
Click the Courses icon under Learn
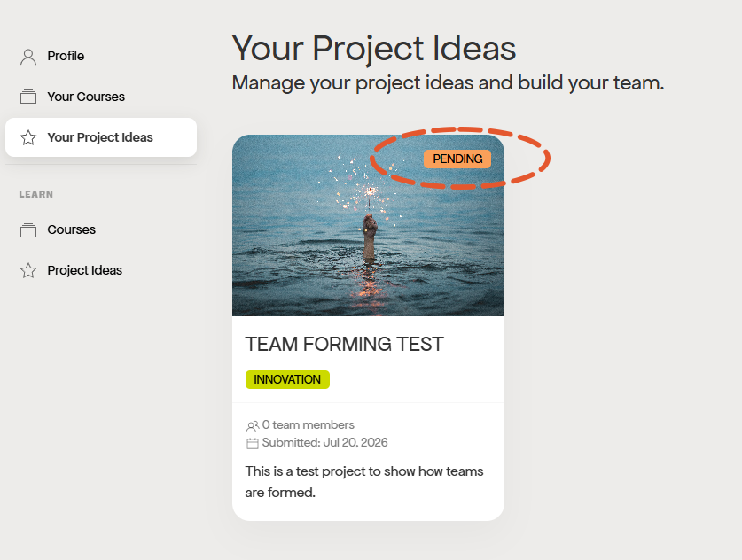[28, 229]
